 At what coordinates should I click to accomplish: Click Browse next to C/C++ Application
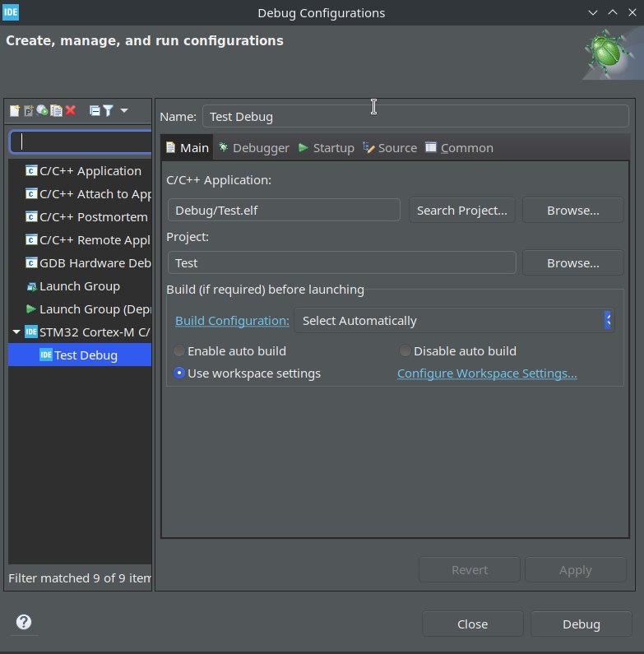(x=573, y=211)
